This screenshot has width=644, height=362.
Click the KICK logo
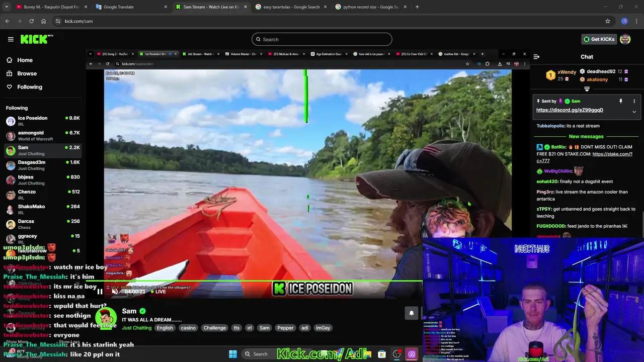coord(36,39)
